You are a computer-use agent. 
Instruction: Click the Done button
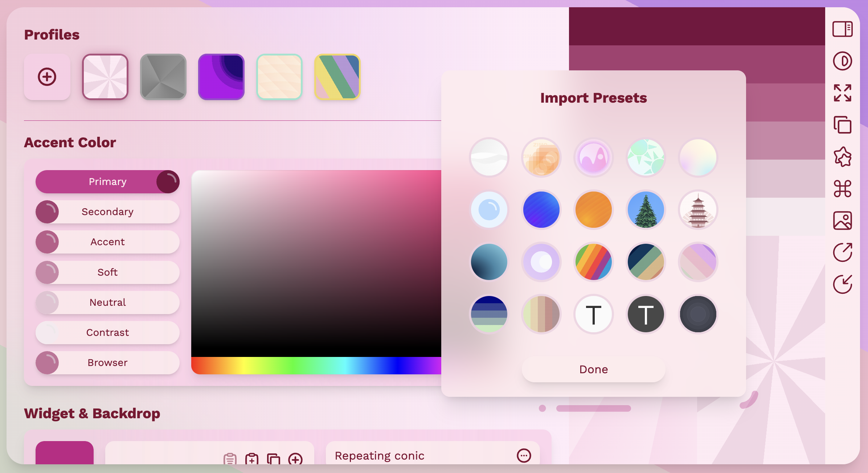tap(593, 369)
